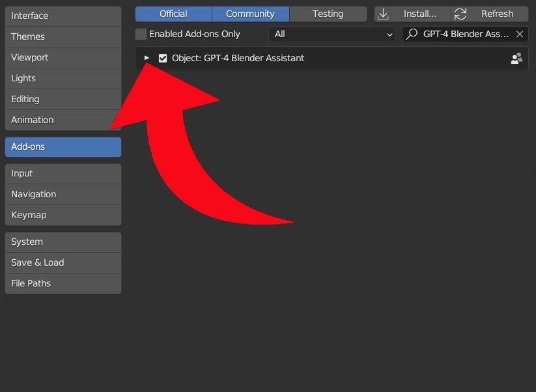Image resolution: width=536 pixels, height=392 pixels.
Task: Open File Paths preferences
Action: pos(63,283)
